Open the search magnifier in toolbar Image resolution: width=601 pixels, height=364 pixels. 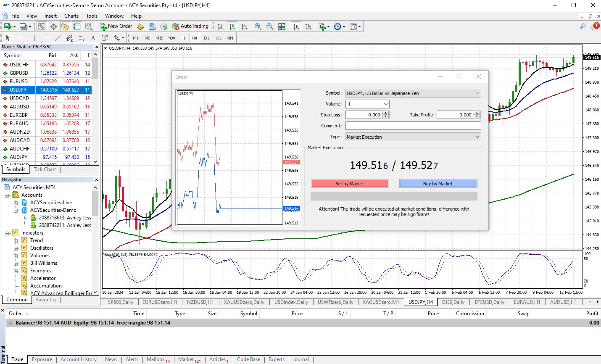click(x=583, y=26)
